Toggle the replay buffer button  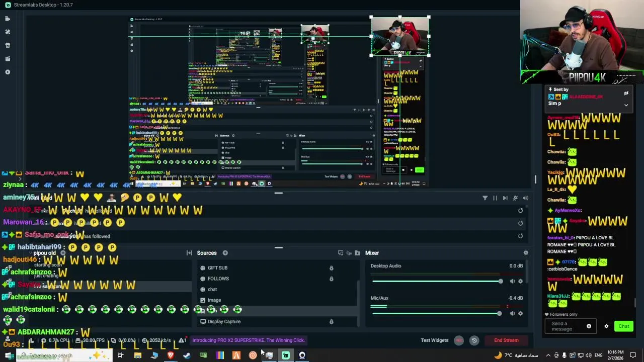(474, 340)
